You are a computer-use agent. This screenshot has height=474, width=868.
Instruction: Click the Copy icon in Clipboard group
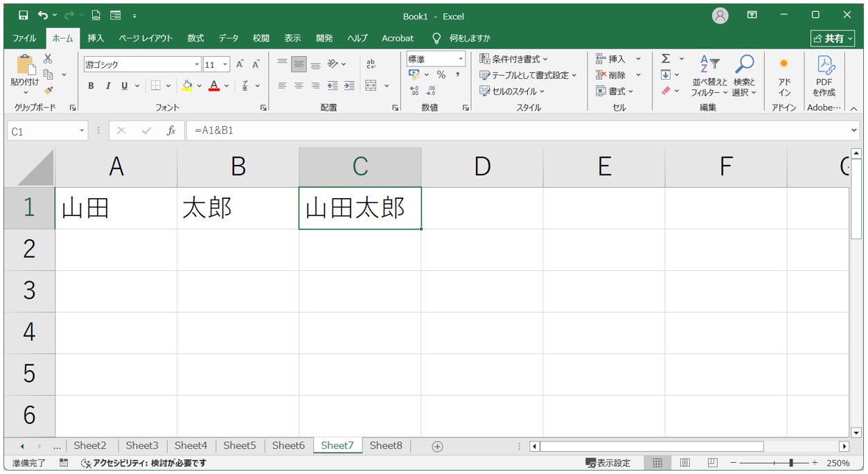(x=48, y=74)
